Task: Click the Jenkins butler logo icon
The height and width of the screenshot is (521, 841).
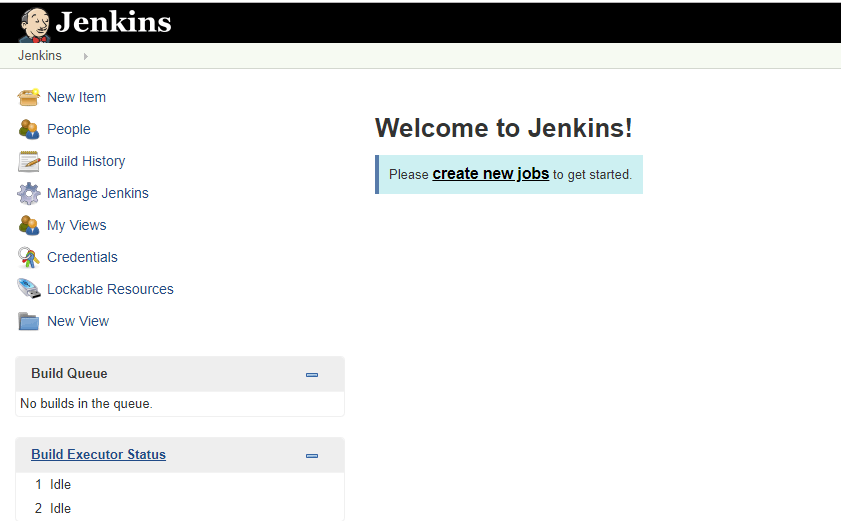Action: coord(35,25)
